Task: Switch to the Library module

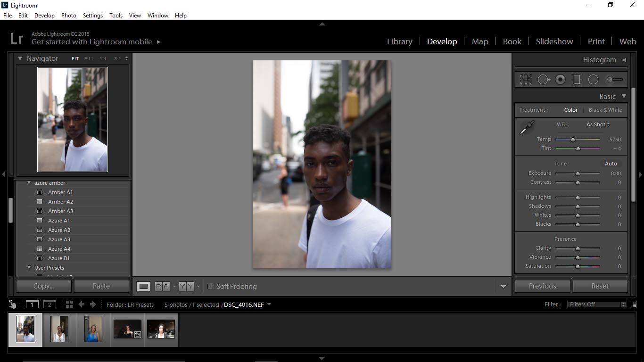Action: [x=399, y=41]
